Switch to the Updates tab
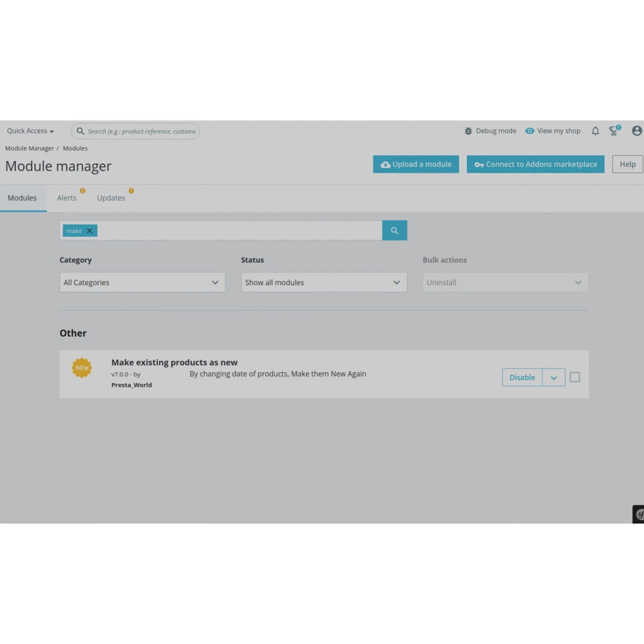Screen dimensions: 644x644 (x=111, y=198)
